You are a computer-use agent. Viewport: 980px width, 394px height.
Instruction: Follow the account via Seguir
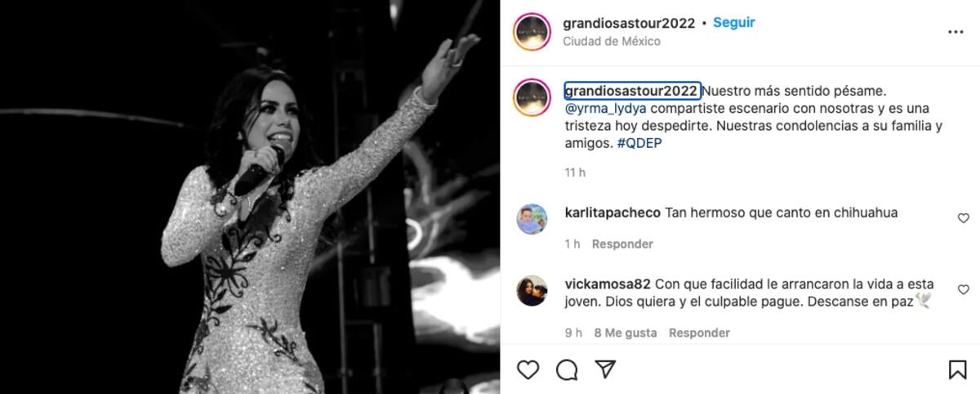[734, 23]
